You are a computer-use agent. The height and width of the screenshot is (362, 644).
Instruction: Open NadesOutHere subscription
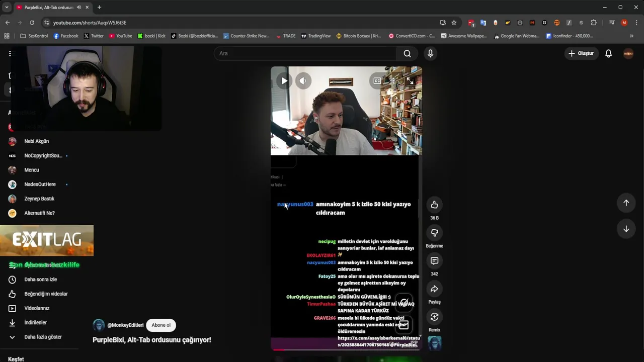coord(39,185)
